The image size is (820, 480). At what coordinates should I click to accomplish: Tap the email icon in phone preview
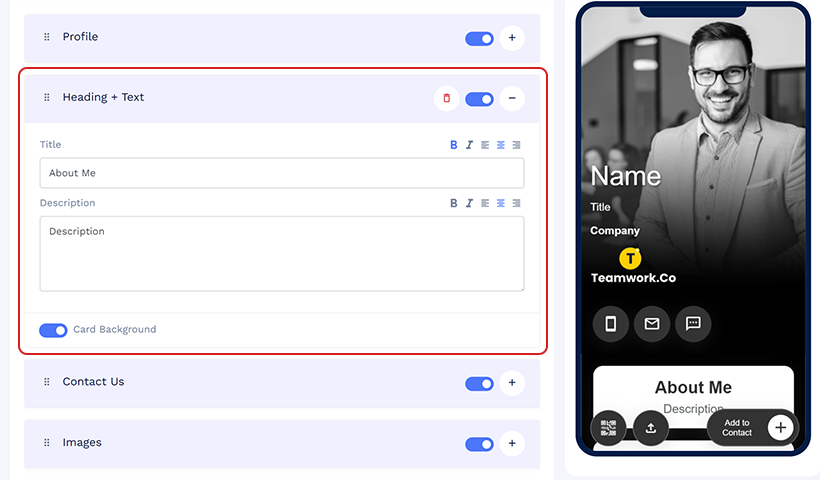click(652, 324)
